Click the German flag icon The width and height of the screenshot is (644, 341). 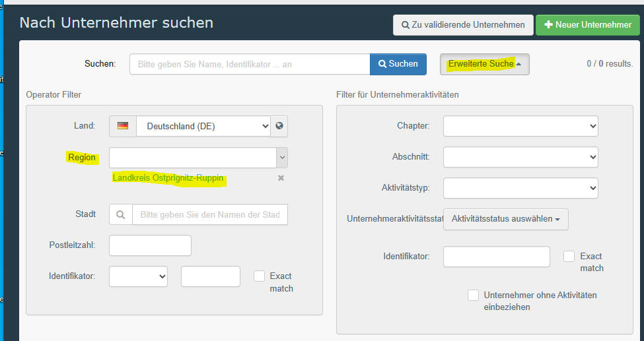pos(123,126)
